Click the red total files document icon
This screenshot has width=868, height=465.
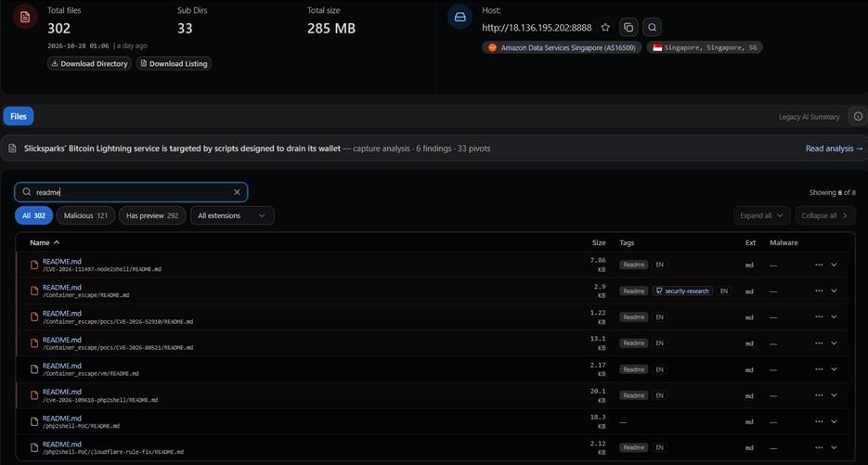click(x=25, y=17)
